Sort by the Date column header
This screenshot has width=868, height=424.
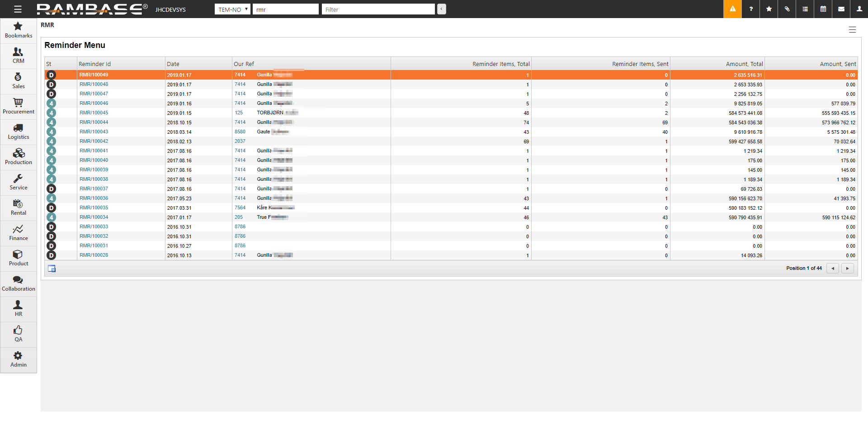coord(173,64)
